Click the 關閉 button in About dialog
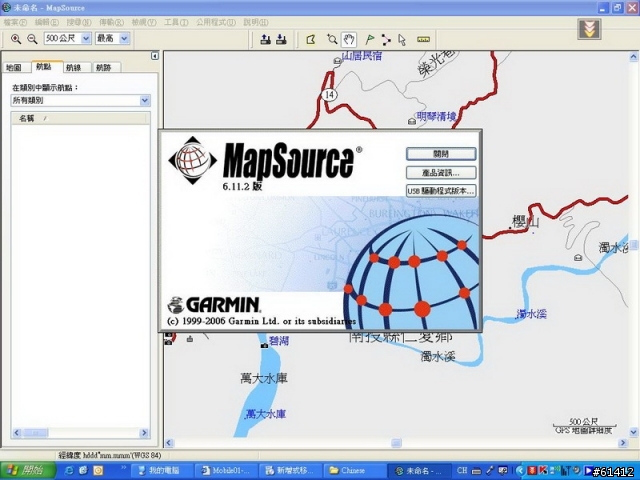 point(441,154)
